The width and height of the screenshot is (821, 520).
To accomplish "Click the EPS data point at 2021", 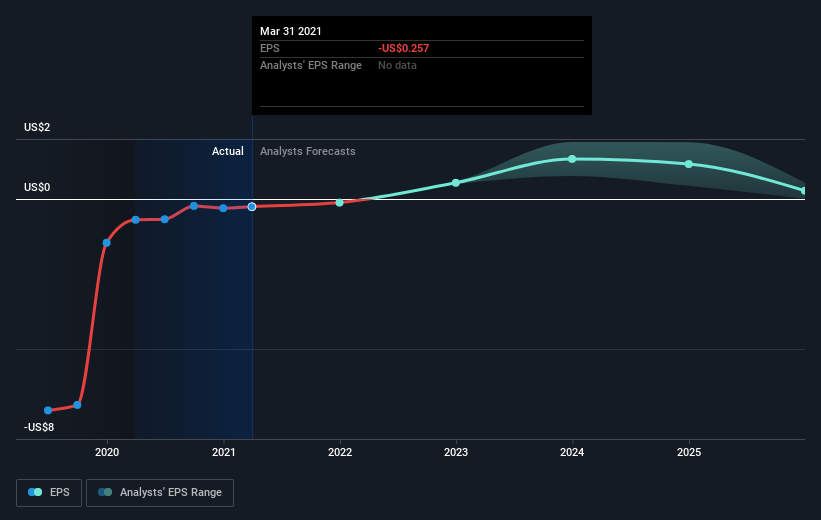I will (224, 208).
